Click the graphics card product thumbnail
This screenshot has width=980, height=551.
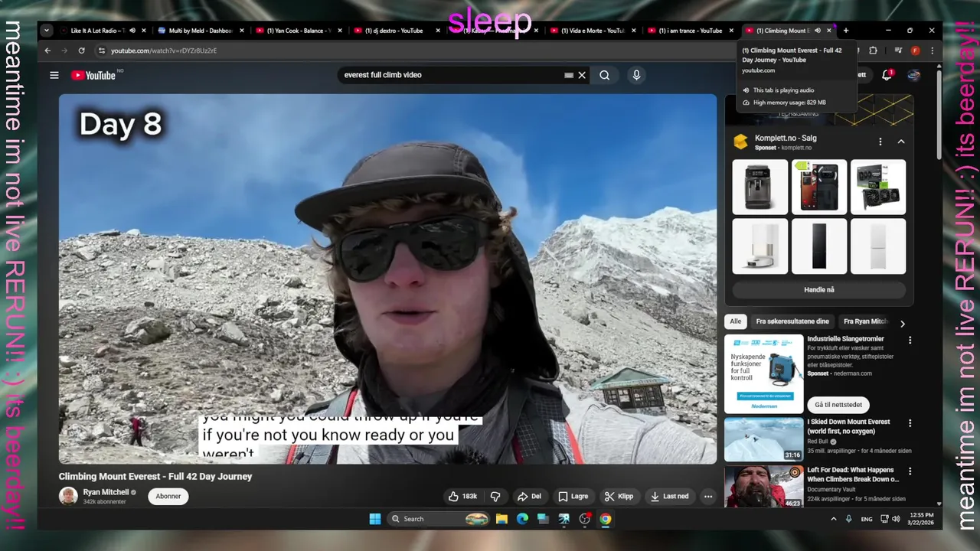pyautogui.click(x=878, y=187)
